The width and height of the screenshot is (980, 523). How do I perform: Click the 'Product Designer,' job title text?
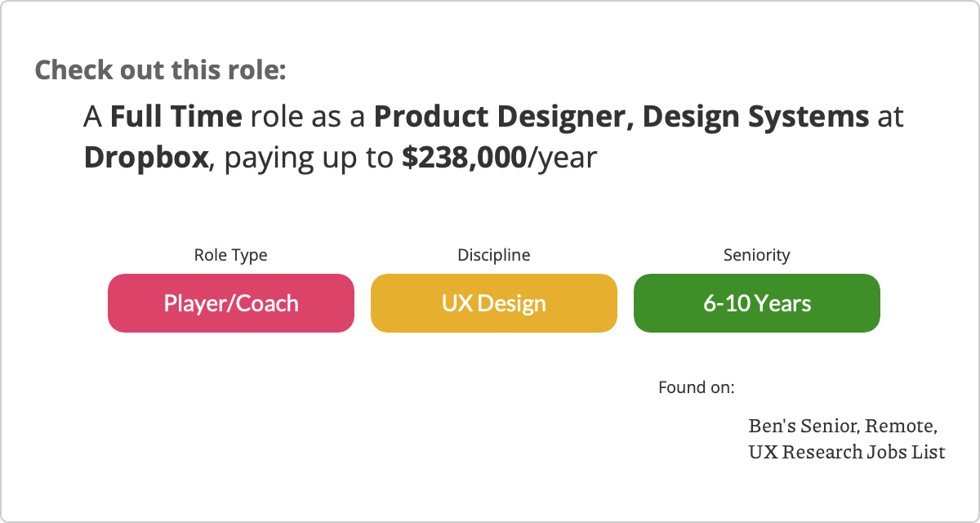(x=504, y=117)
